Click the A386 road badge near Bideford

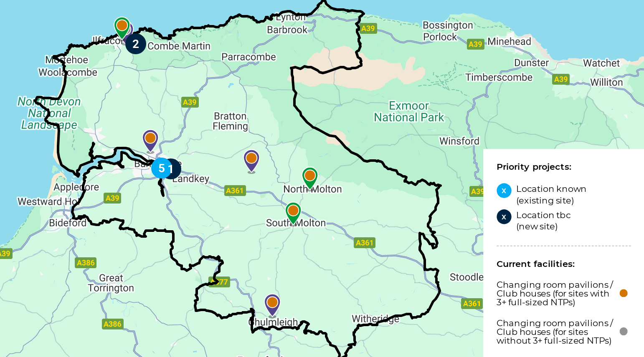tap(86, 263)
